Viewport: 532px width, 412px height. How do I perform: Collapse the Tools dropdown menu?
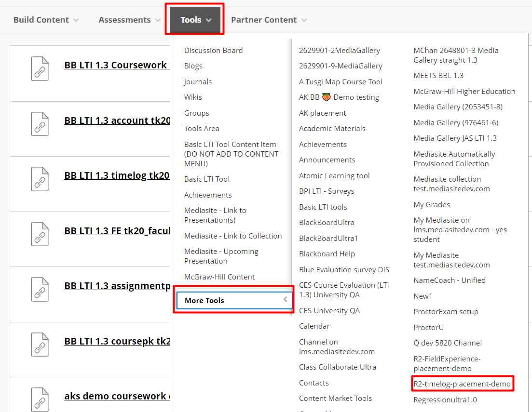point(195,20)
